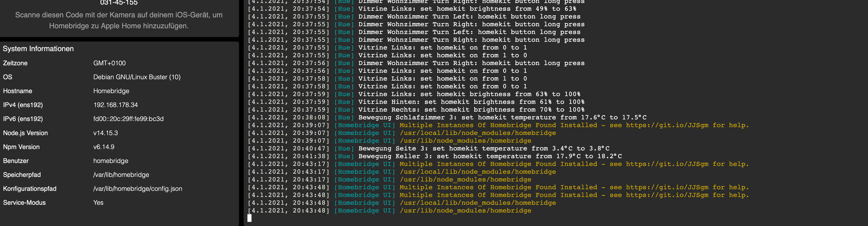The image size is (868, 226).
Task: Select the IPv4 address 192.168.178.34
Action: click(x=116, y=105)
